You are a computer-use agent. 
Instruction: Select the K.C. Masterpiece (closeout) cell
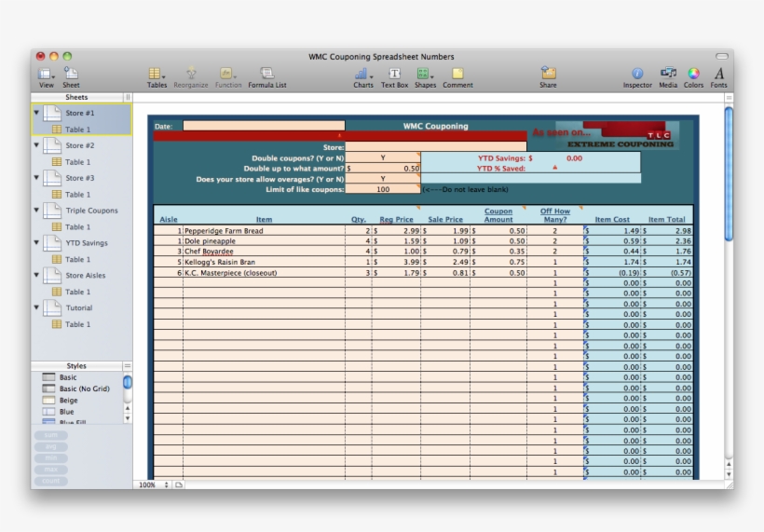[264, 272]
